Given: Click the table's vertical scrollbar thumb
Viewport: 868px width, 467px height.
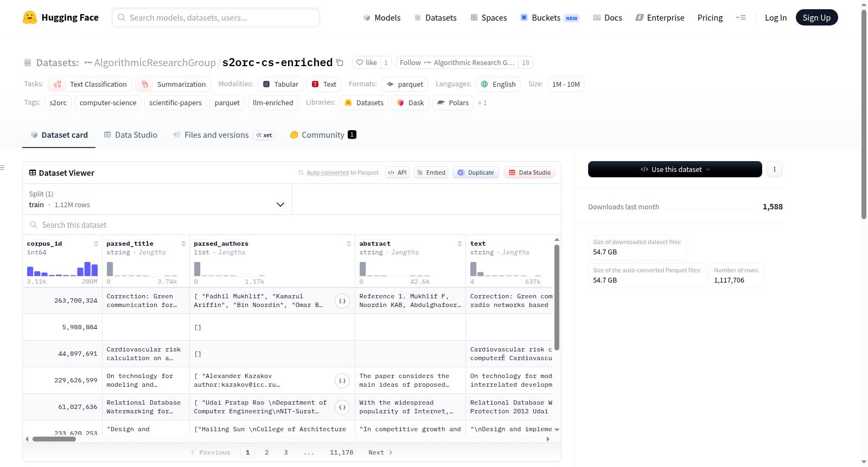Looking at the screenshot, I should [x=557, y=297].
